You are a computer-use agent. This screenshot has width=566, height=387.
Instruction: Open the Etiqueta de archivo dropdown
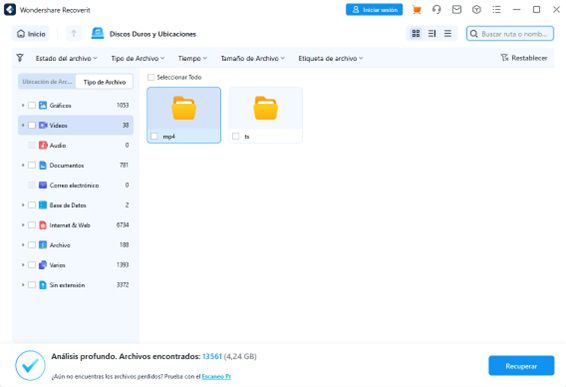[x=331, y=58]
